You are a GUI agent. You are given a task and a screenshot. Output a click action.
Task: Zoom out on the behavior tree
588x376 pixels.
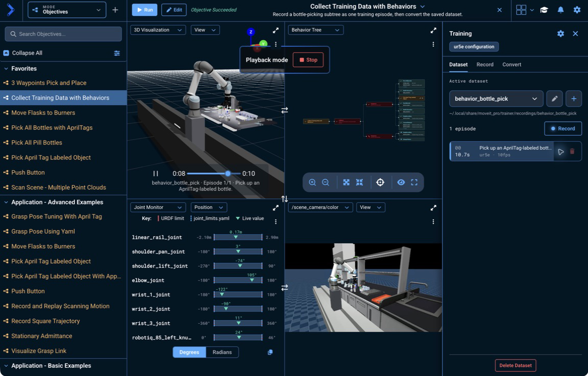(x=326, y=182)
